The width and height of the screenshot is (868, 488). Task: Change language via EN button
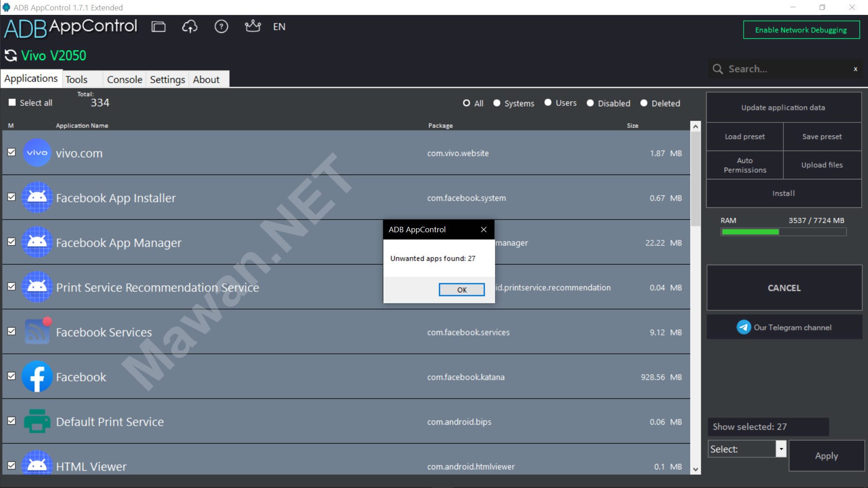tap(279, 27)
